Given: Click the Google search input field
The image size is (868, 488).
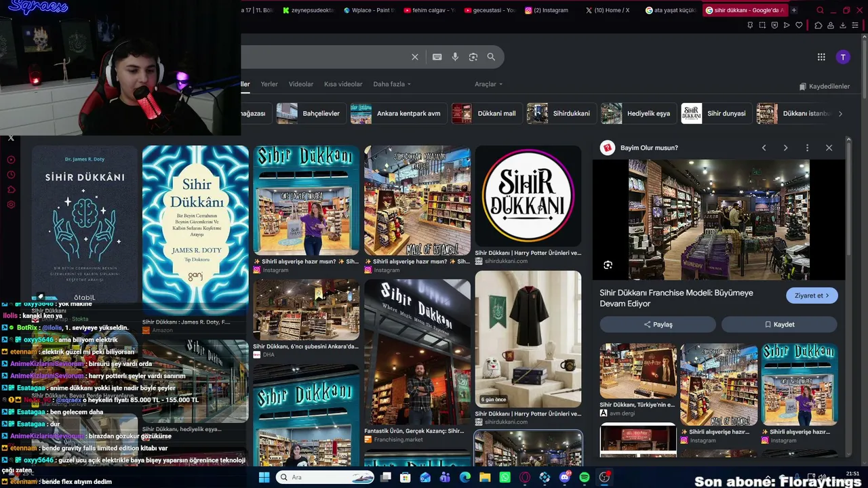Looking at the screenshot, I should point(325,57).
